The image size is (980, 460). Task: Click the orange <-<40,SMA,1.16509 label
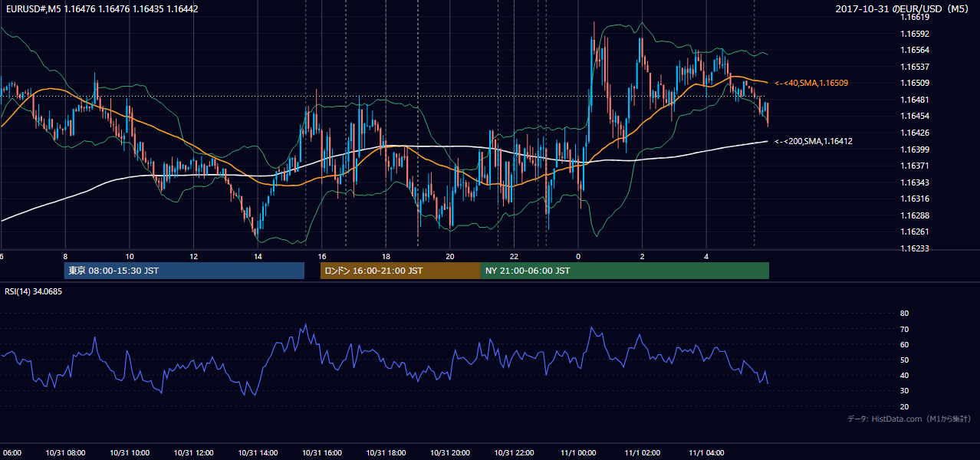pos(811,83)
